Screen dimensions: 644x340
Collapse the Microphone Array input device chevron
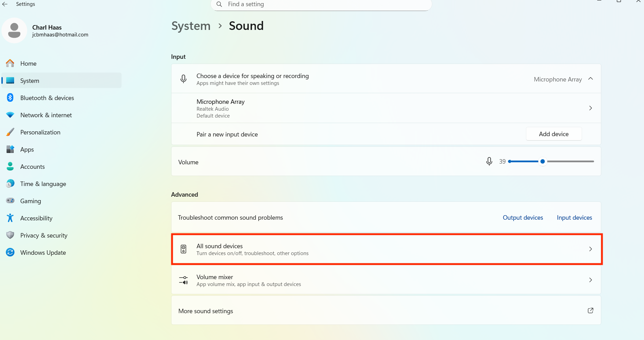(591, 79)
